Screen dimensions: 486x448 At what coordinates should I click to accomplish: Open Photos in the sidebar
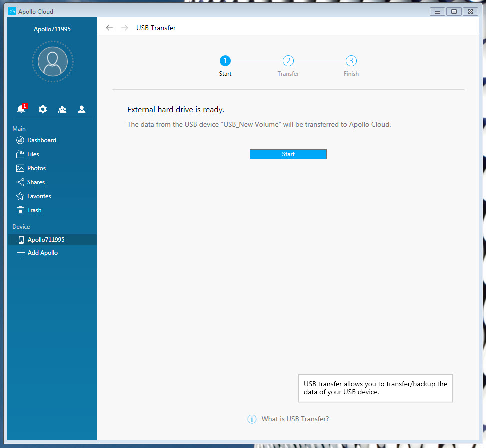click(36, 168)
